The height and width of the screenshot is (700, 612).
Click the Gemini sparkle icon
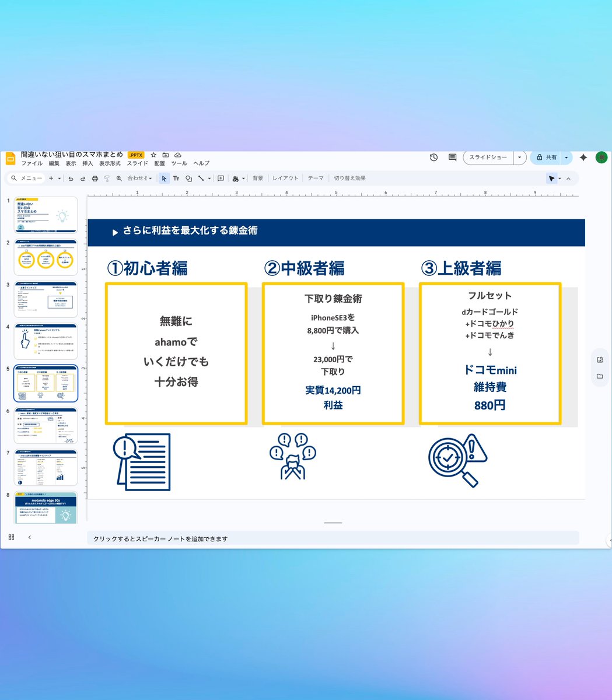[x=583, y=157]
